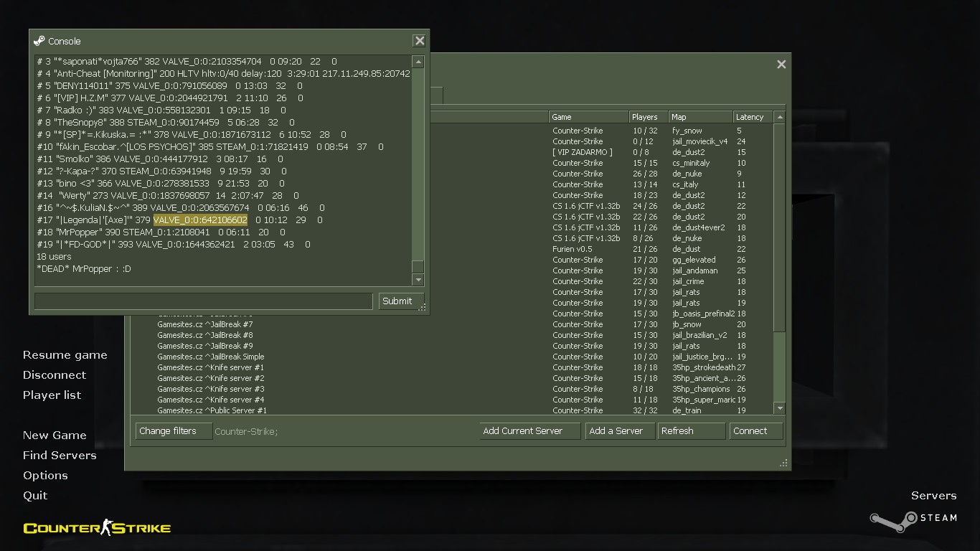Select the Gamesites.cz ^JailBreak #7 server

point(205,324)
